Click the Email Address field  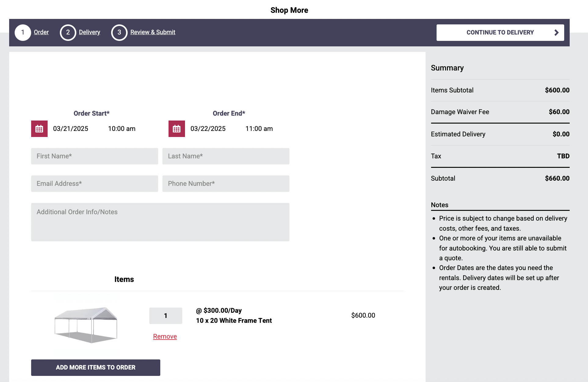click(94, 183)
